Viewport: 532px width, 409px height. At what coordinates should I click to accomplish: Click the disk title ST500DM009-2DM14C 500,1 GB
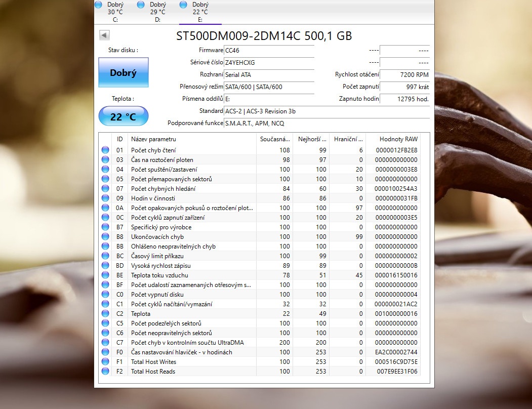[x=264, y=35]
